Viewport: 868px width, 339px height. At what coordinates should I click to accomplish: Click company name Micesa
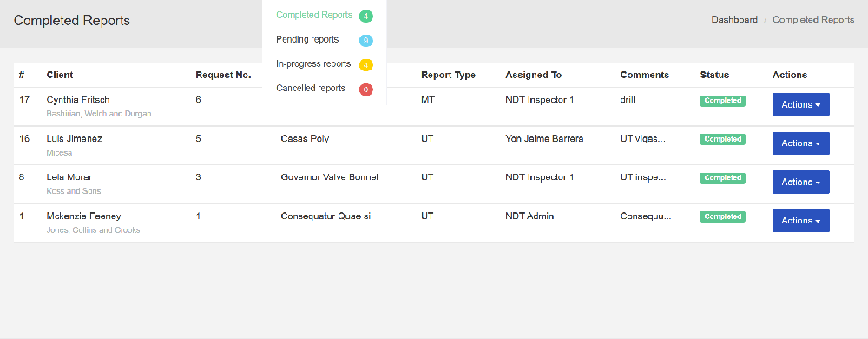pyautogui.click(x=59, y=153)
